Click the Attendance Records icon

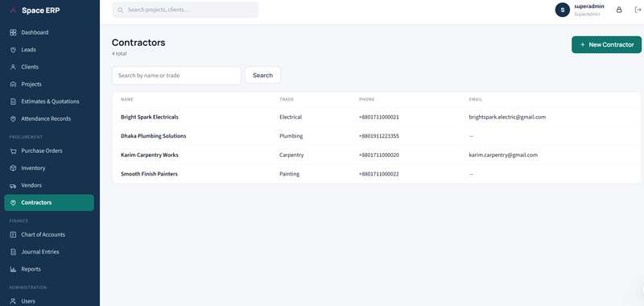(13, 118)
